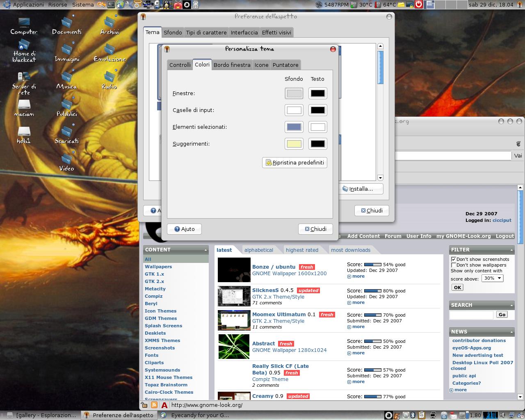Uncheck Don't show screenshots filter

pyautogui.click(x=454, y=259)
